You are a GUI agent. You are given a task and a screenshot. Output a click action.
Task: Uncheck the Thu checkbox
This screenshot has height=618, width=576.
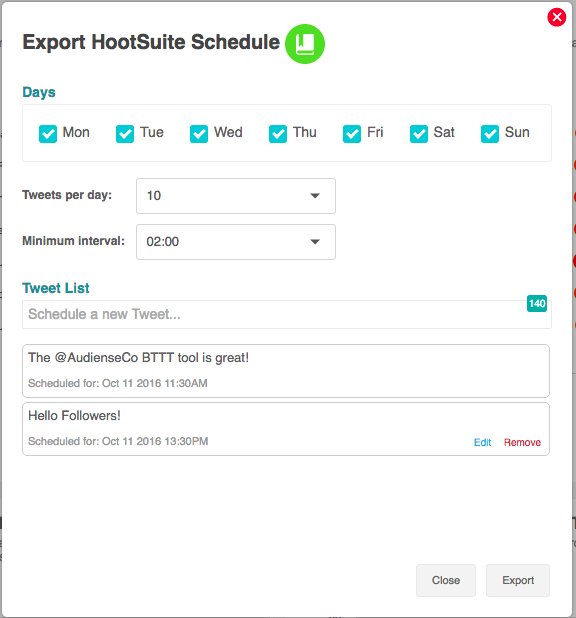coord(278,134)
